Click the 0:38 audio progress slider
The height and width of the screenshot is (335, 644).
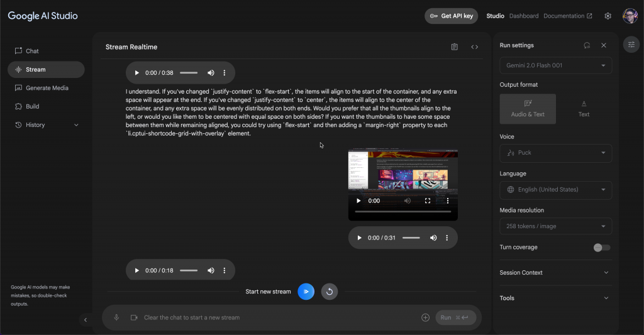[189, 73]
